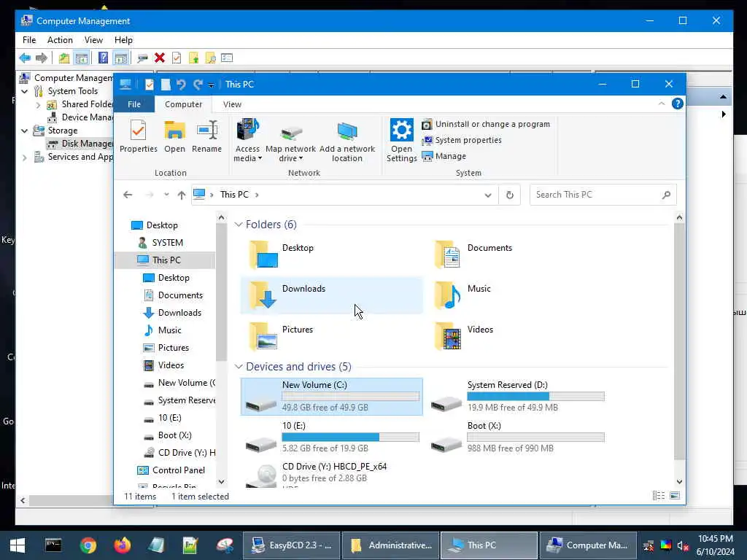Click the Explorer help question mark icon

click(x=677, y=104)
